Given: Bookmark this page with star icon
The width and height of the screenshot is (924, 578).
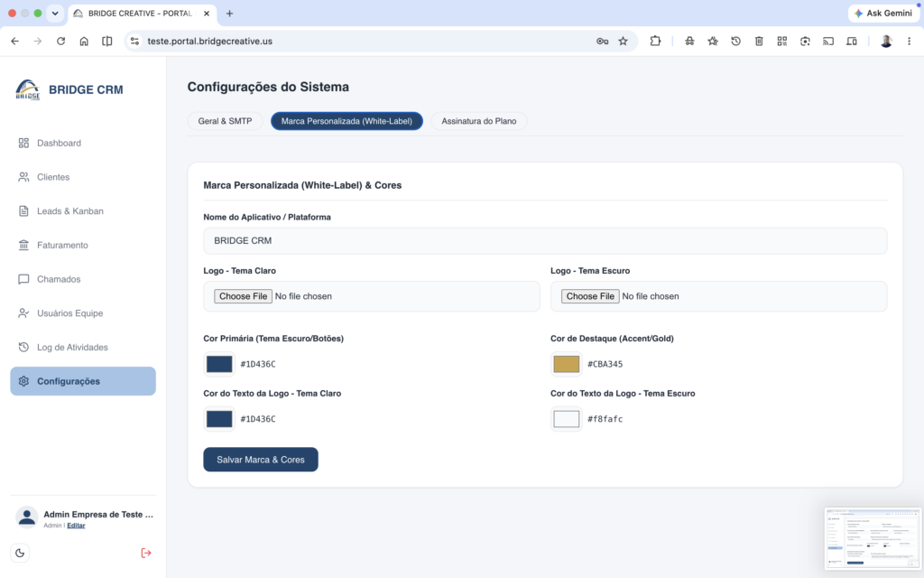Looking at the screenshot, I should (x=623, y=42).
